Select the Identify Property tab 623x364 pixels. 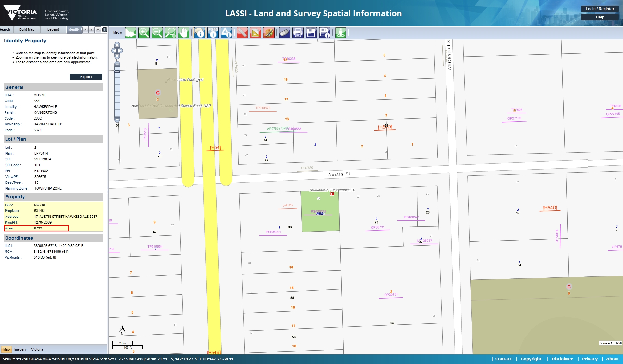tap(75, 29)
